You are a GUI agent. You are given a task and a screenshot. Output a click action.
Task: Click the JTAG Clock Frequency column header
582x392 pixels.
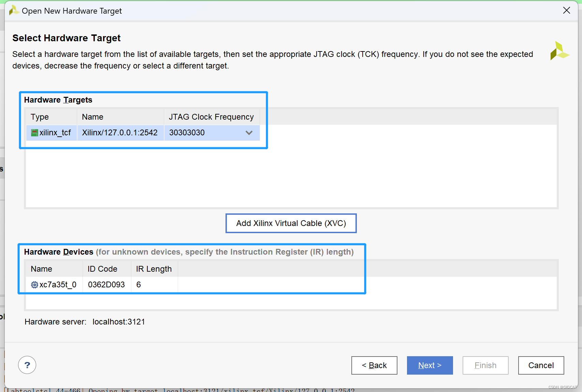click(x=212, y=117)
